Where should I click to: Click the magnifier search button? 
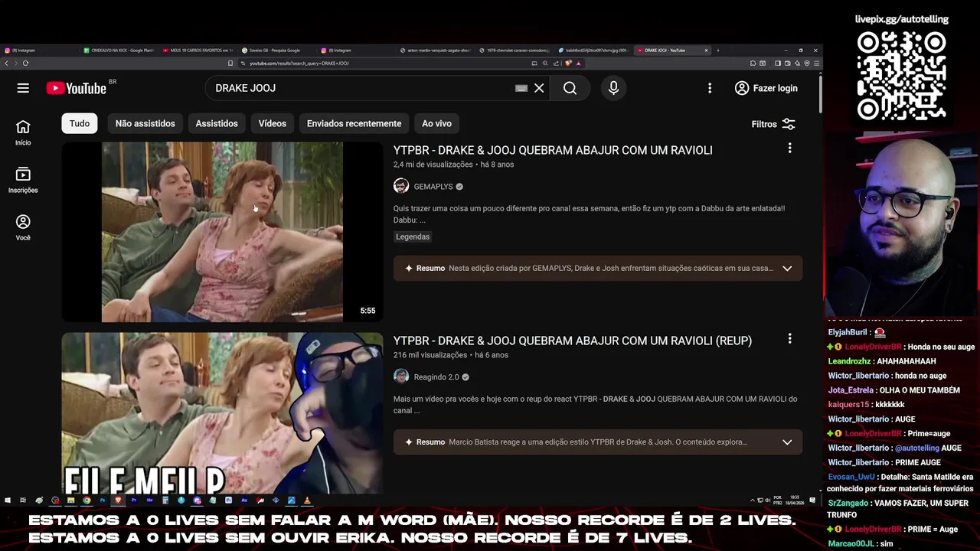tap(570, 88)
